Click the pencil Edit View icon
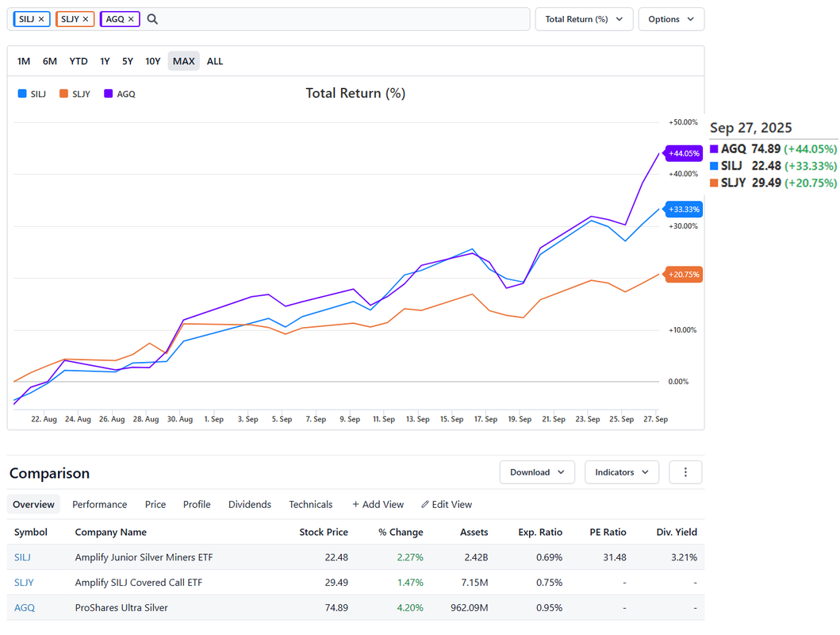The width and height of the screenshot is (840, 635). [425, 505]
